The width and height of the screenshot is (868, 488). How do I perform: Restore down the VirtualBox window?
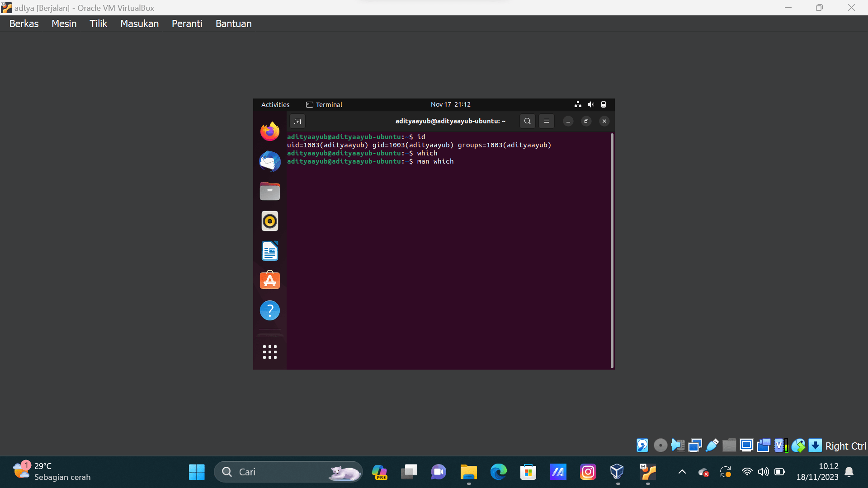(x=819, y=8)
